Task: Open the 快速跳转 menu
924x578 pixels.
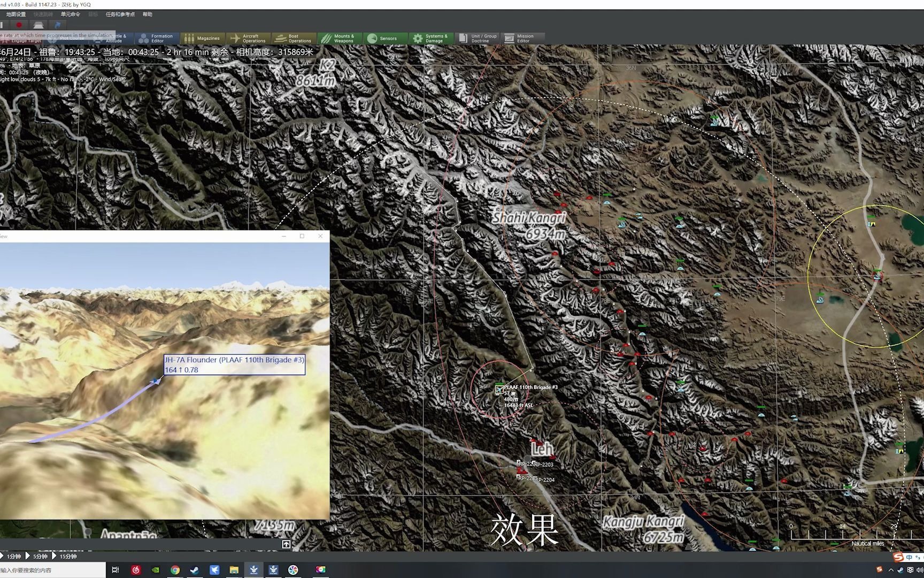Action: tap(43, 14)
